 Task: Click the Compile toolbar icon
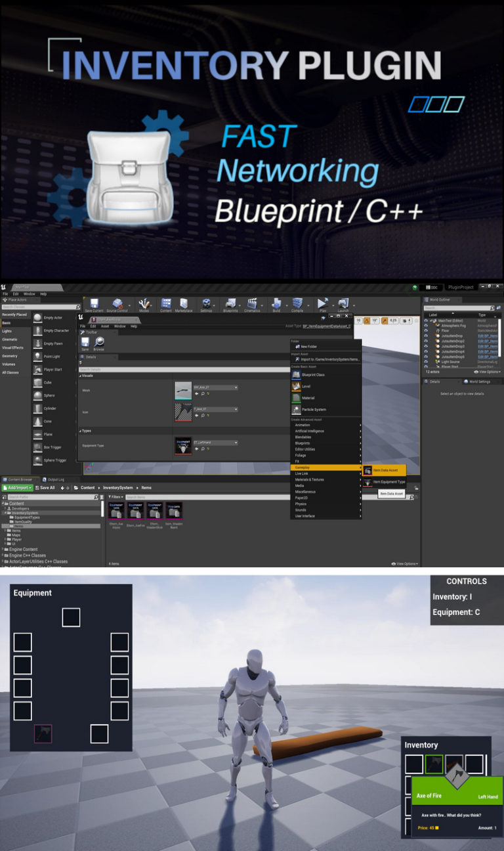(x=297, y=305)
